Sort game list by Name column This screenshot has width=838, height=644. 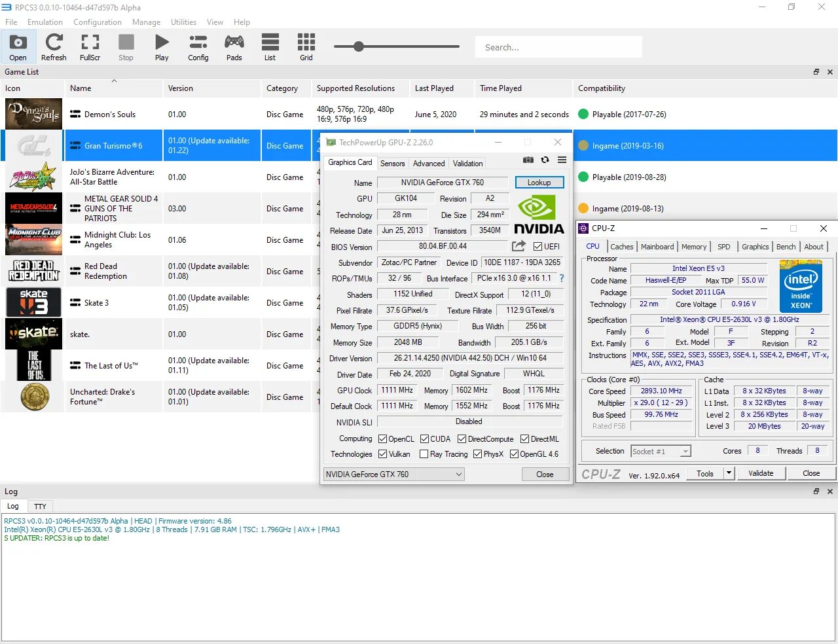tap(114, 88)
